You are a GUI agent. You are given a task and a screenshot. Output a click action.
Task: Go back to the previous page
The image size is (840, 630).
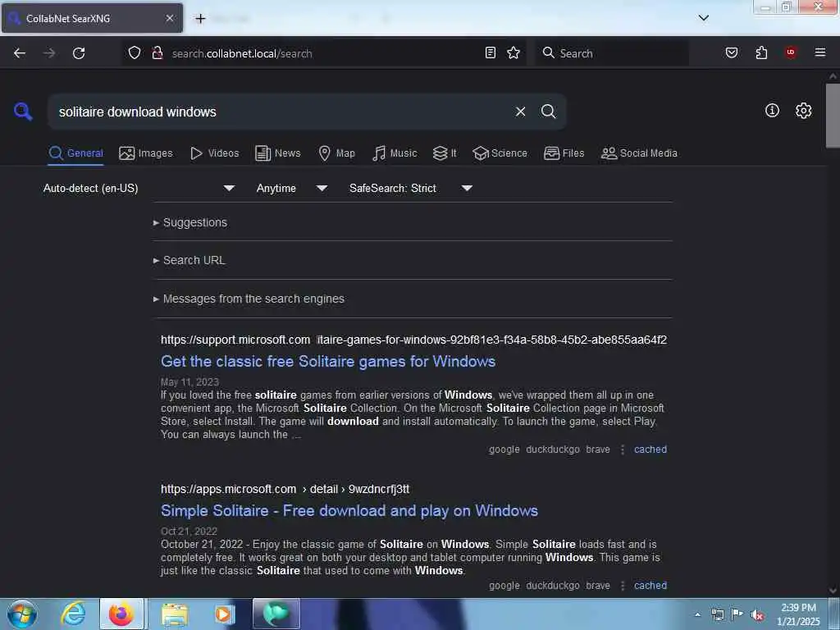coord(20,53)
